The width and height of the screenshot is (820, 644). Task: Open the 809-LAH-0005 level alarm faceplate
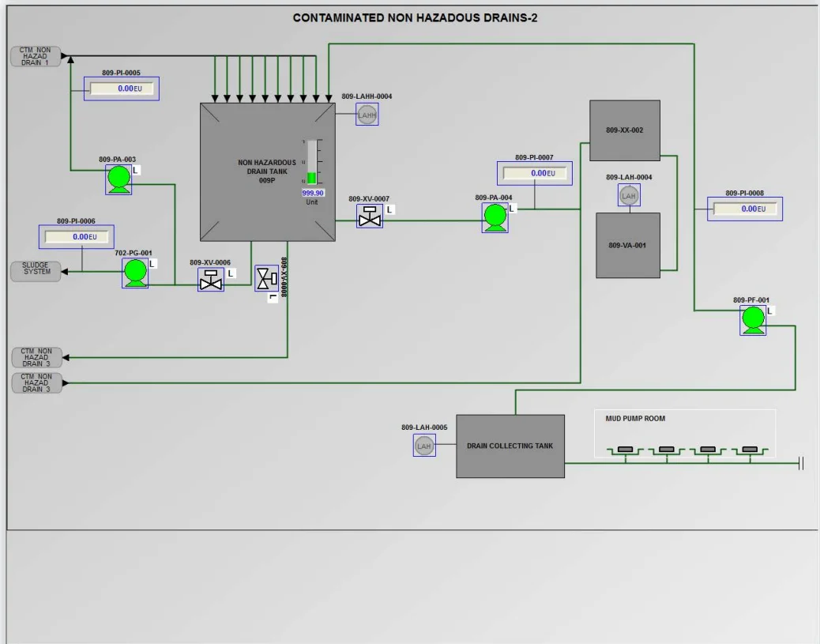(423, 445)
